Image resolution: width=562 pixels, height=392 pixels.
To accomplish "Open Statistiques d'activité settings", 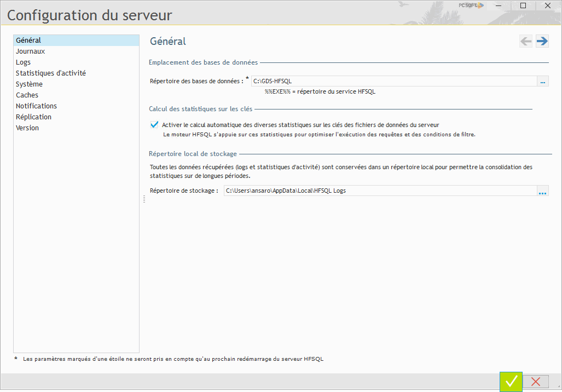I will [x=50, y=73].
